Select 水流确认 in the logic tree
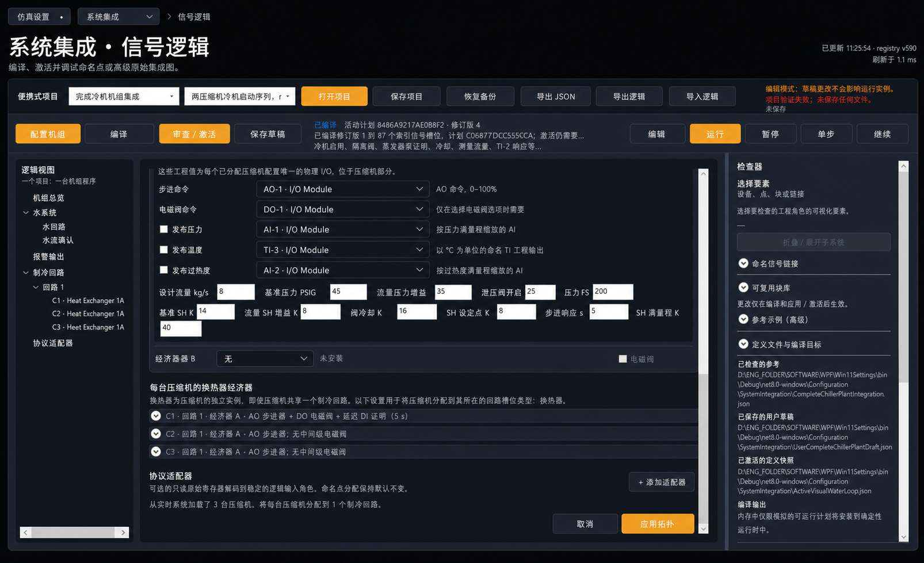Viewport: 924px width, 563px height. 58,240
